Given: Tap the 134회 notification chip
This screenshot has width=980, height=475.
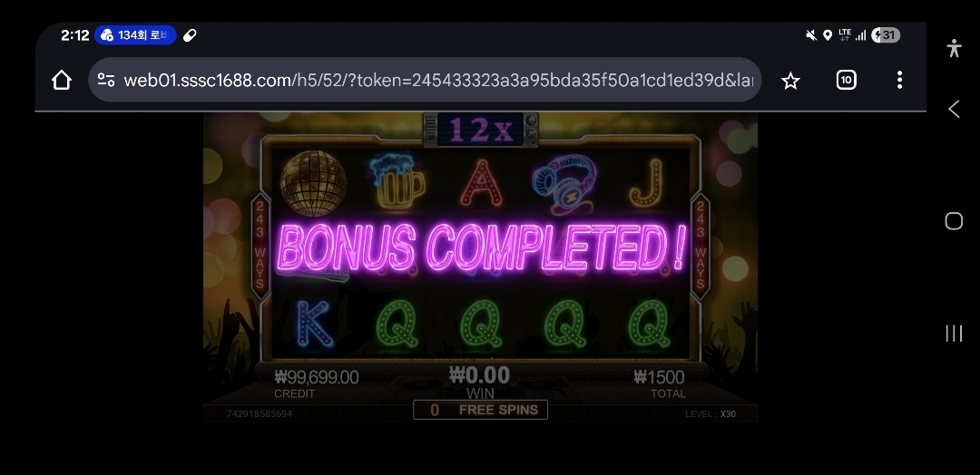Looking at the screenshot, I should [x=135, y=35].
